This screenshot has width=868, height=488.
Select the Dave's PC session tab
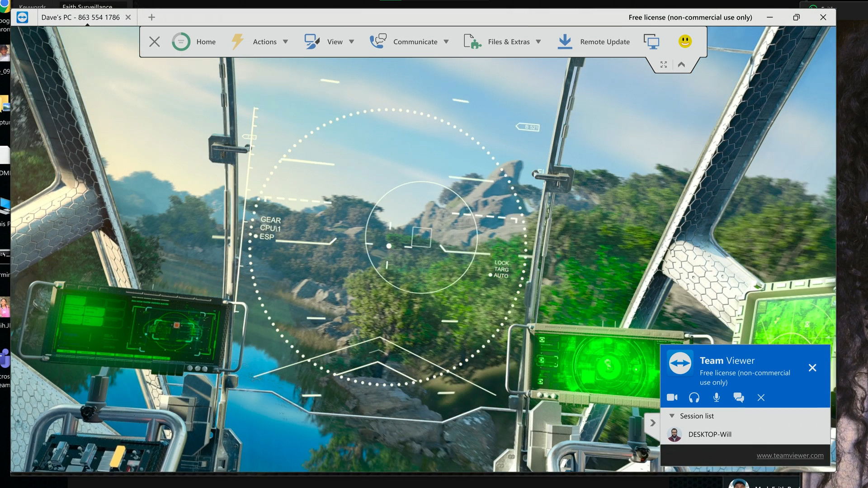tap(80, 17)
